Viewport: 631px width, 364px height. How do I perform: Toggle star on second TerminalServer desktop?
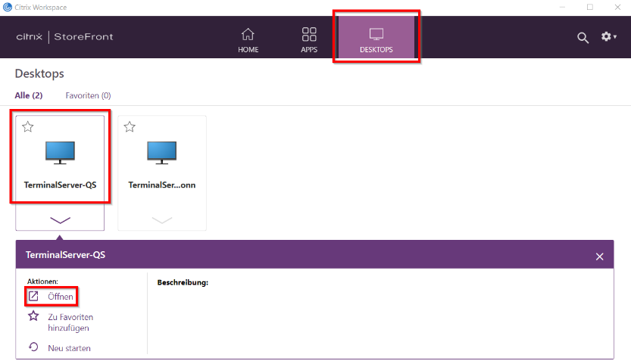(130, 127)
